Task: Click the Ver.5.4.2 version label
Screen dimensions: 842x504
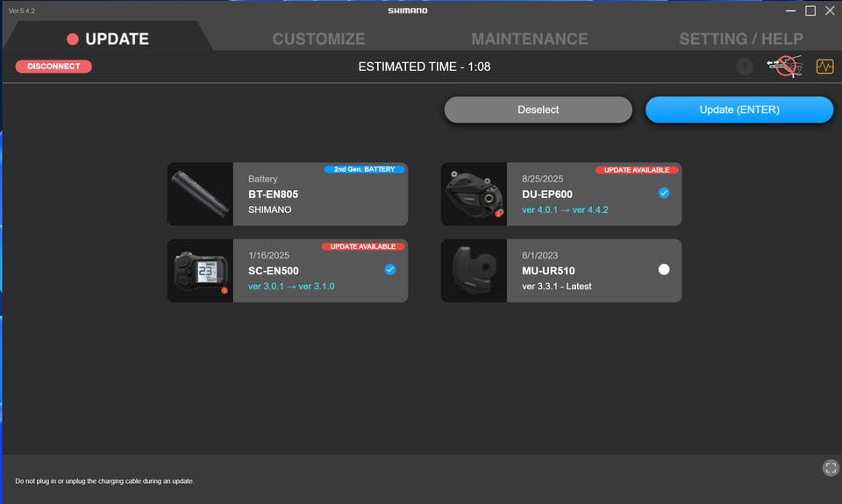Action: (x=21, y=11)
